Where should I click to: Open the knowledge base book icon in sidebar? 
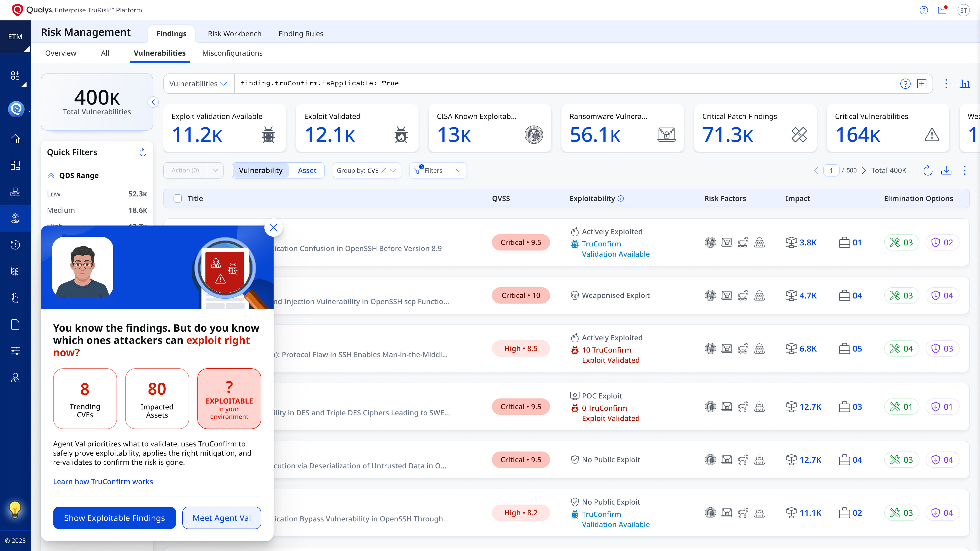pyautogui.click(x=15, y=271)
